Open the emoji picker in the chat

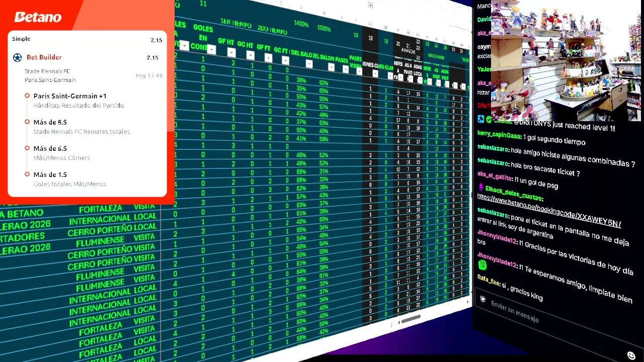point(631,355)
